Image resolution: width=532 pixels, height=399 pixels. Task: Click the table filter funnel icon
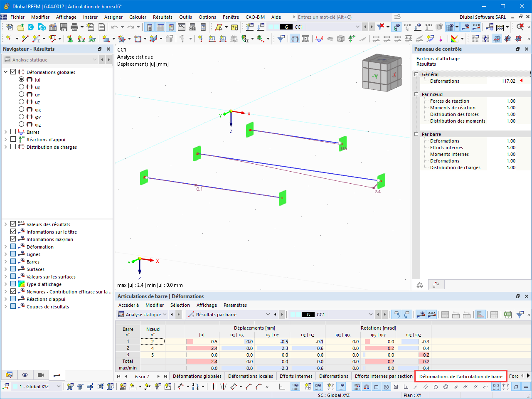pos(520,315)
